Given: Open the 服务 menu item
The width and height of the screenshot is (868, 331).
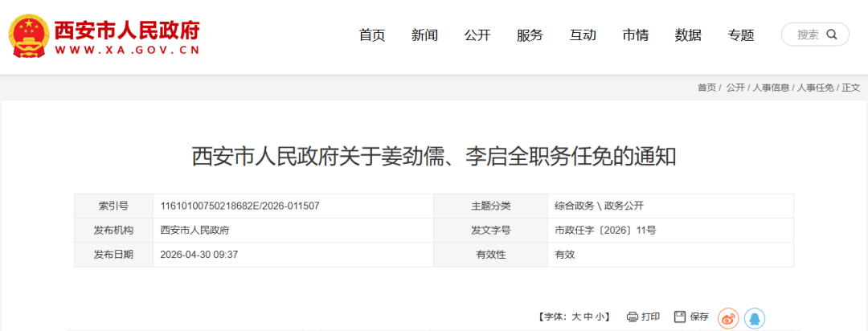Looking at the screenshot, I should click(530, 35).
